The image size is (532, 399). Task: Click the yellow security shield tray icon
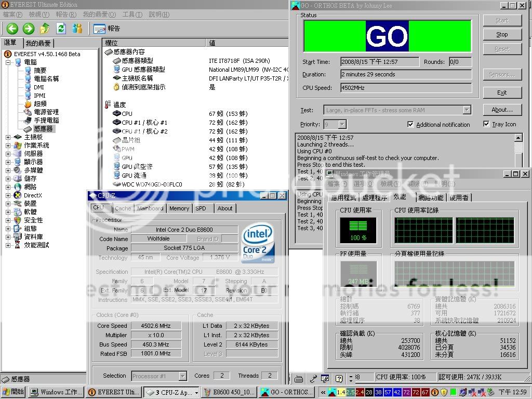click(x=444, y=392)
